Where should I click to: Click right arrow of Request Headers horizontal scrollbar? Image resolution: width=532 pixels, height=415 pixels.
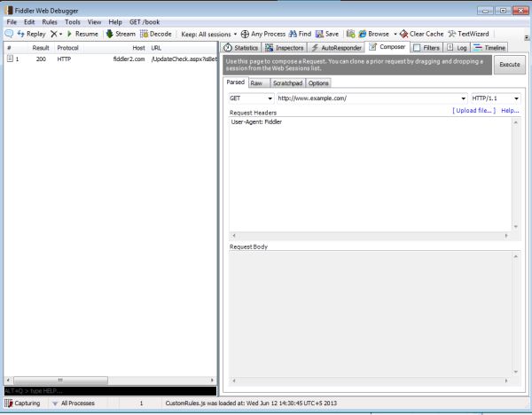(506, 236)
